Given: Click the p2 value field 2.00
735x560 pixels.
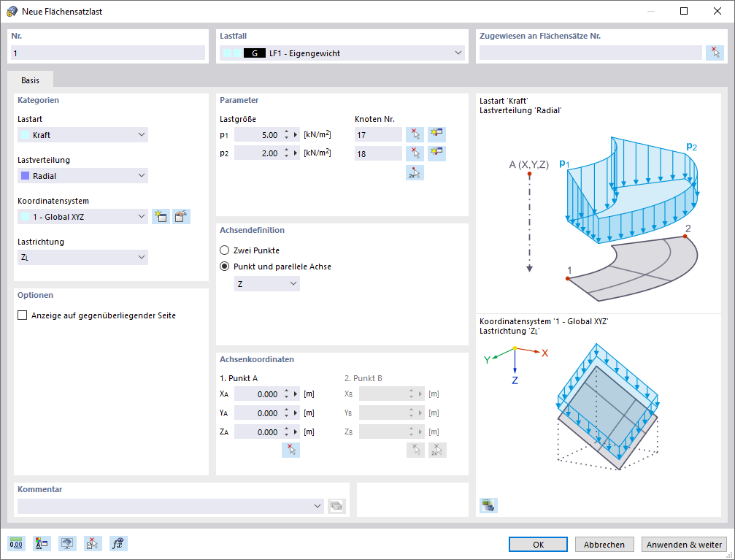Looking at the screenshot, I should (258, 153).
